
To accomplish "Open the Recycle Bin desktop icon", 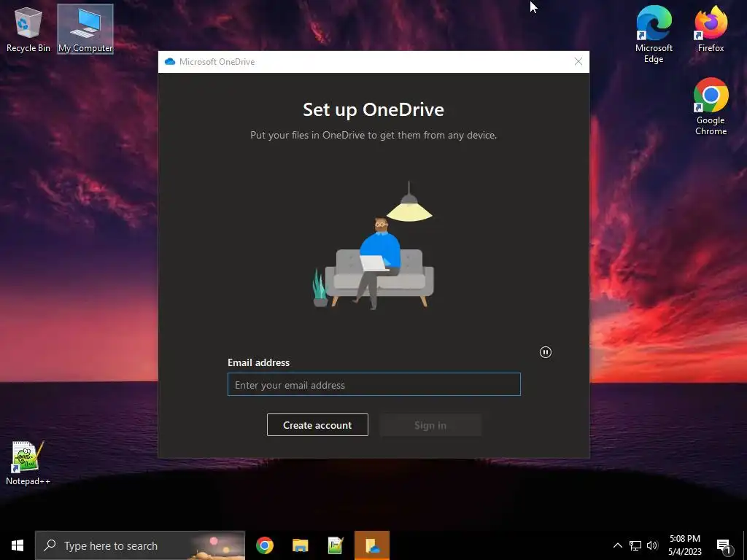I will (x=28, y=29).
